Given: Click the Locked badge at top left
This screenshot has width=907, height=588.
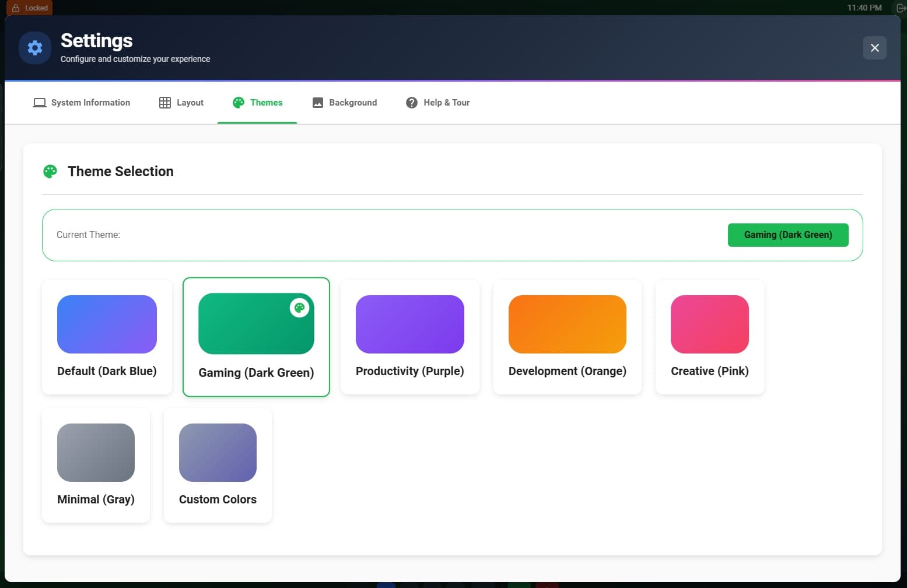Looking at the screenshot, I should (x=29, y=8).
